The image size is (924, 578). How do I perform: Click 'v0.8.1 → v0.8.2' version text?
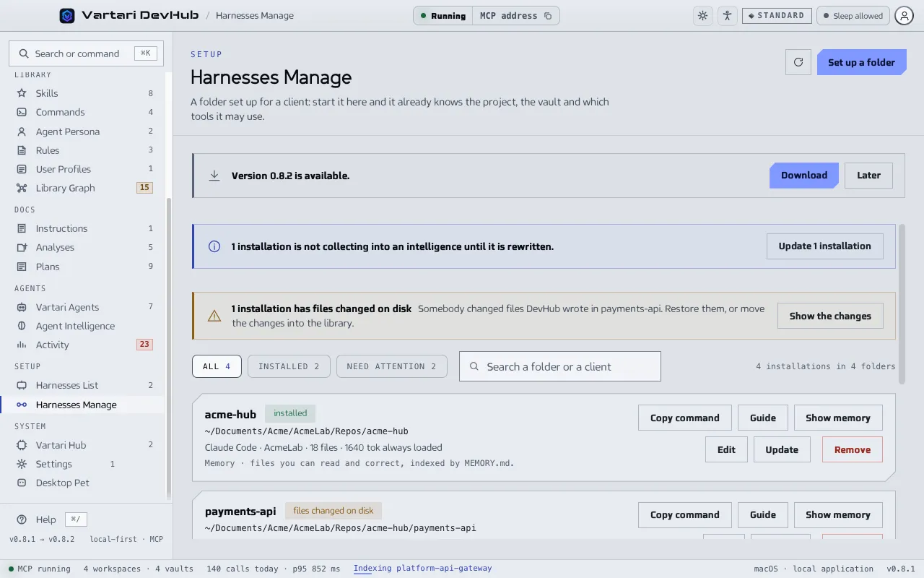coord(42,539)
